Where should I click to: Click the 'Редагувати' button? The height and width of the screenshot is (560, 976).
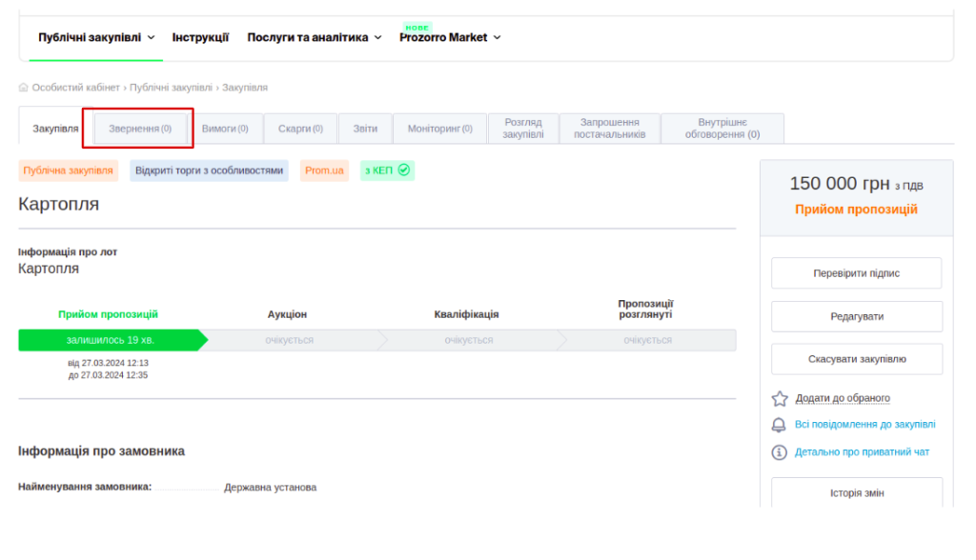click(856, 316)
